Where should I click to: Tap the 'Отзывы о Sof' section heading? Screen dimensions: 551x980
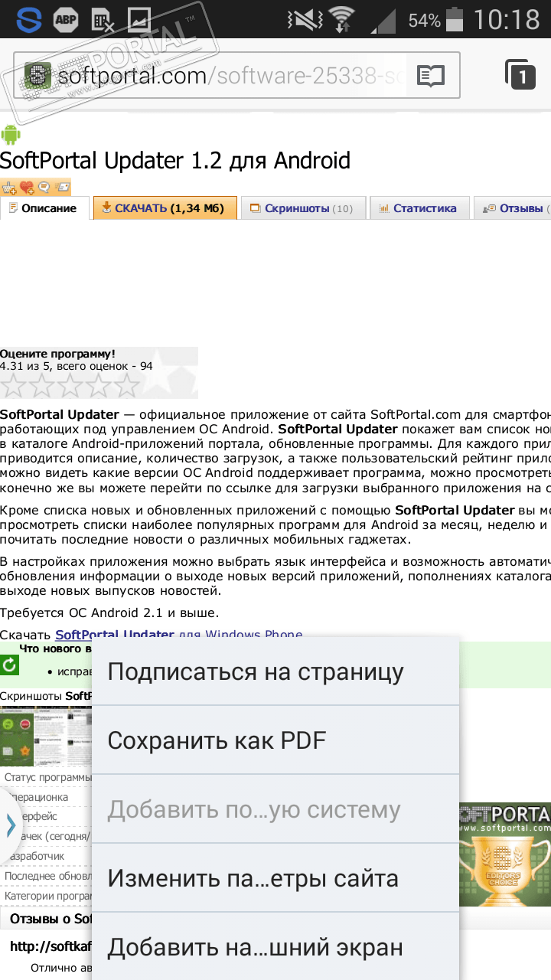[x=51, y=918]
